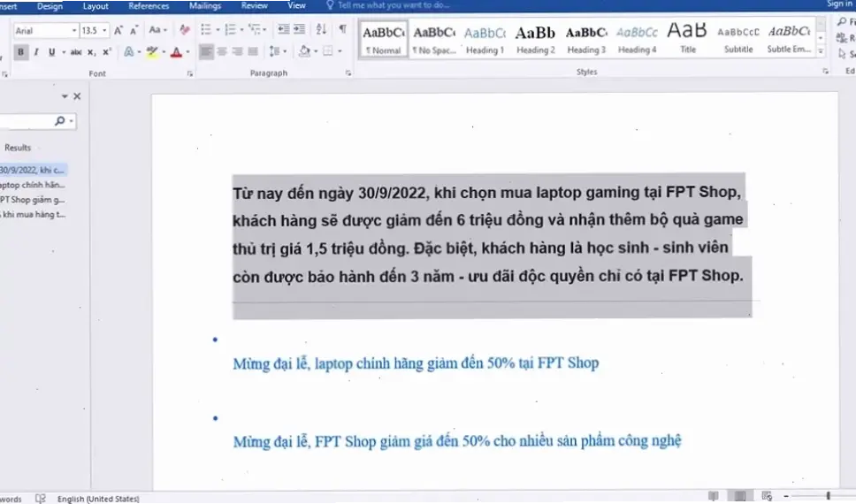
Task: Open the Layout ribbon tab
Action: (96, 6)
